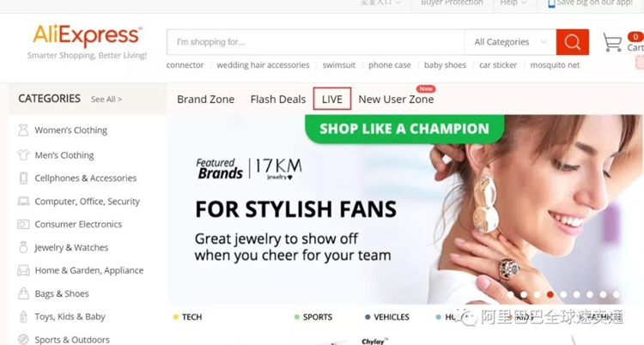
Task: Expand See All categories
Action: [x=106, y=99]
